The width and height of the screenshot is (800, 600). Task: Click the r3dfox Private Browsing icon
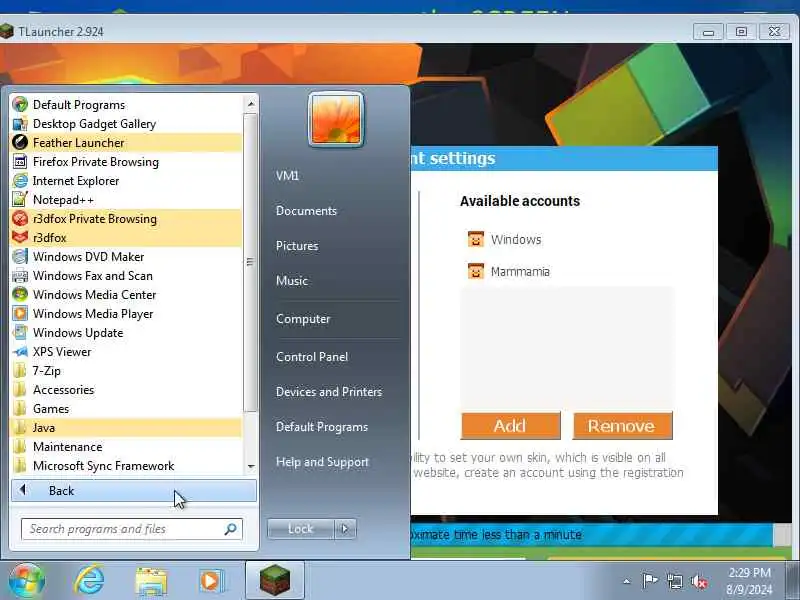coord(20,218)
